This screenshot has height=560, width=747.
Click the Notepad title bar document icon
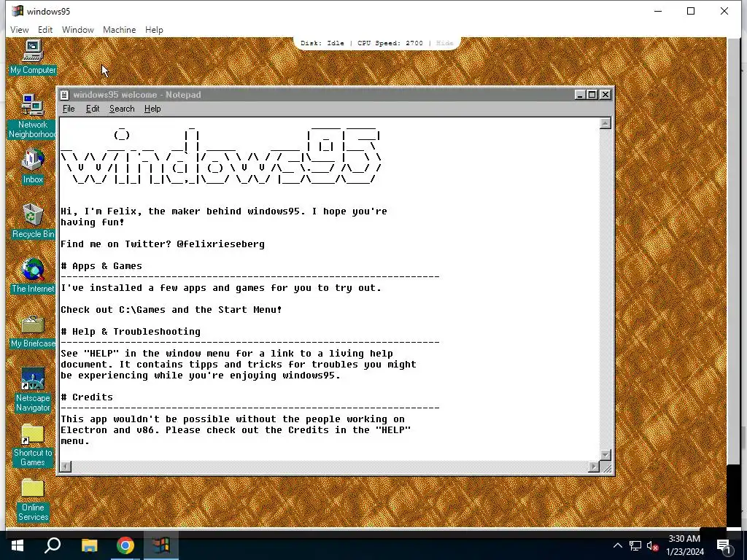point(65,95)
